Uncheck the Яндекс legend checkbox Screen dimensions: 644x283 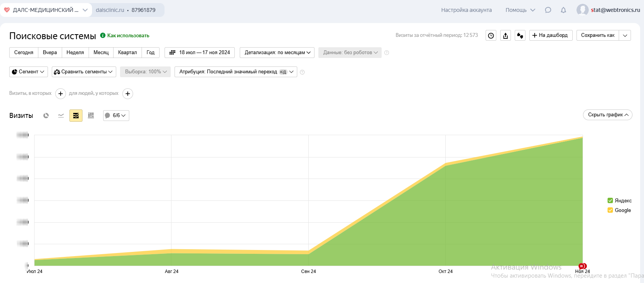[x=610, y=200]
